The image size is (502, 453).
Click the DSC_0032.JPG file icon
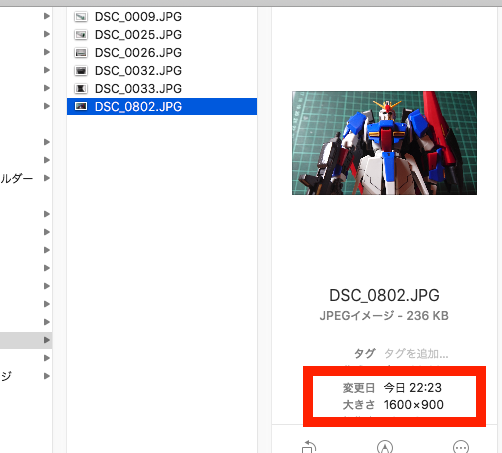click(81, 71)
